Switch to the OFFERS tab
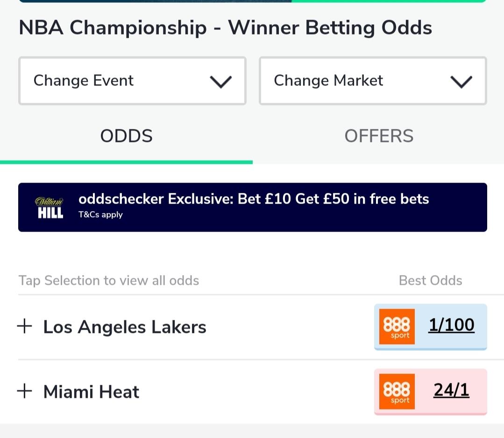Screen dimensions: 504x438 pos(378,136)
